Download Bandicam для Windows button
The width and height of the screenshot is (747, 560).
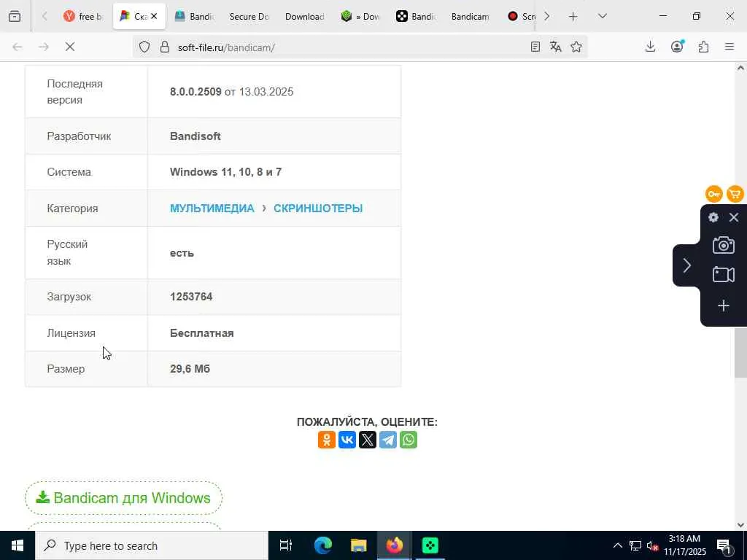pyautogui.click(x=123, y=498)
